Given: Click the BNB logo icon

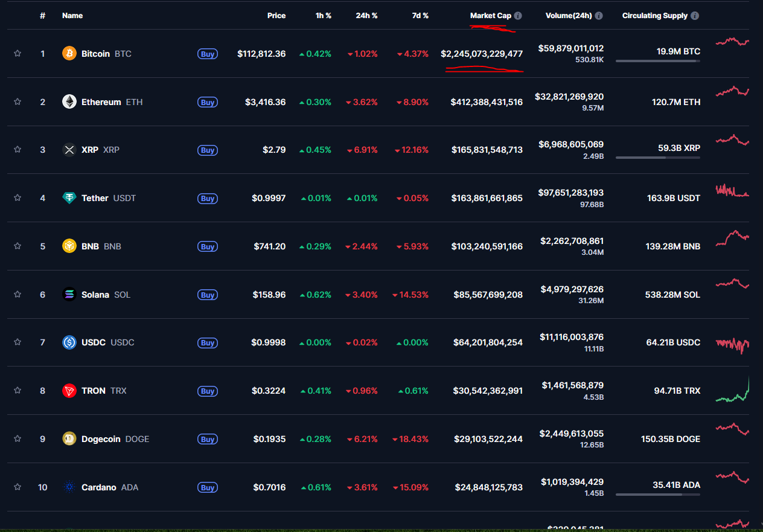Looking at the screenshot, I should 69,246.
